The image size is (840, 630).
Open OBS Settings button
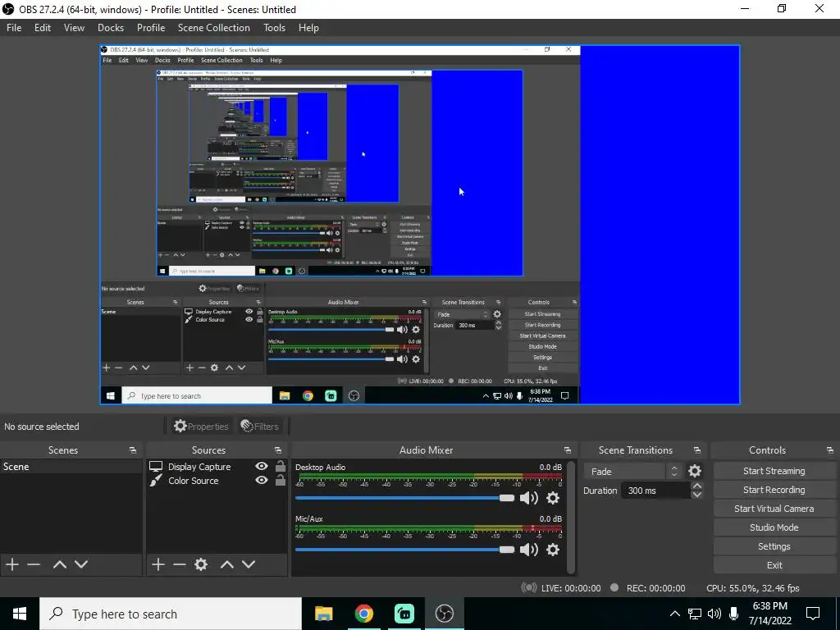(774, 546)
